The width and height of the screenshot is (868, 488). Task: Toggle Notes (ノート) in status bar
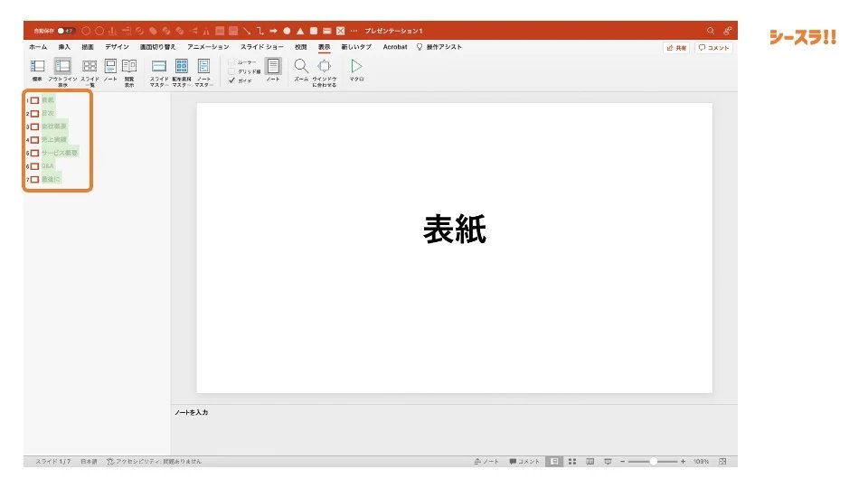486,462
